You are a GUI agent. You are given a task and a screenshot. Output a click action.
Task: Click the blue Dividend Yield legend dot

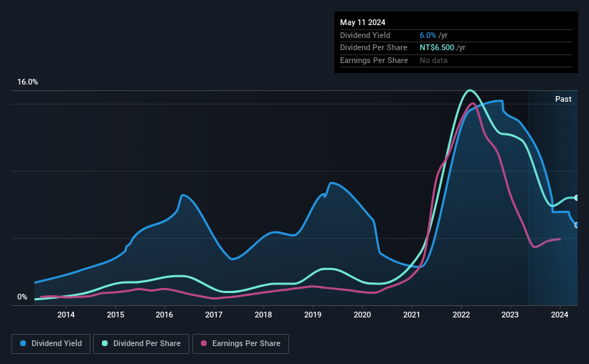(x=23, y=343)
